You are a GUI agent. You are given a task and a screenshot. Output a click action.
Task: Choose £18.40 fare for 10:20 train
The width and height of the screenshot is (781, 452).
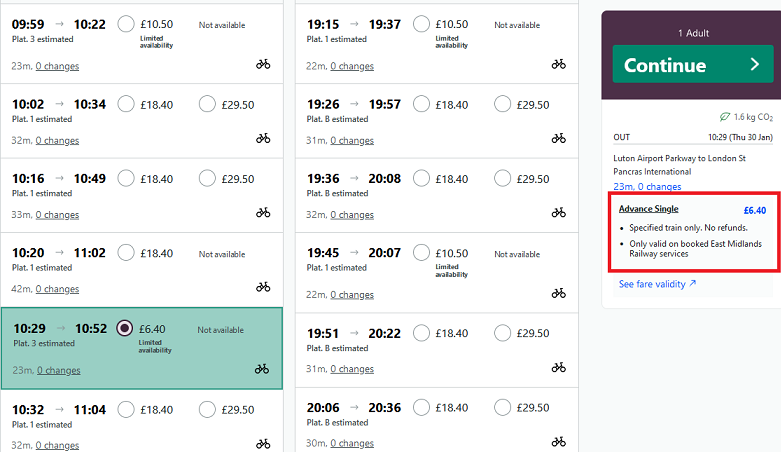(x=126, y=253)
